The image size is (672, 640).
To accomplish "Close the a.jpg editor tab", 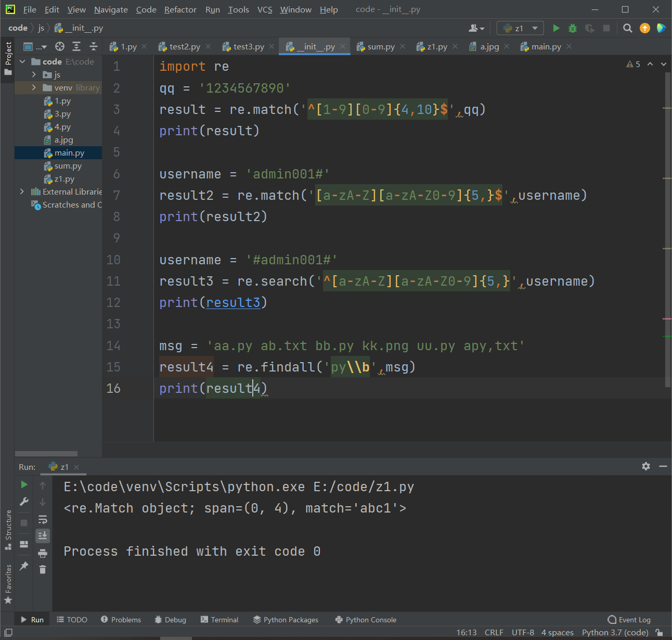I will point(507,46).
